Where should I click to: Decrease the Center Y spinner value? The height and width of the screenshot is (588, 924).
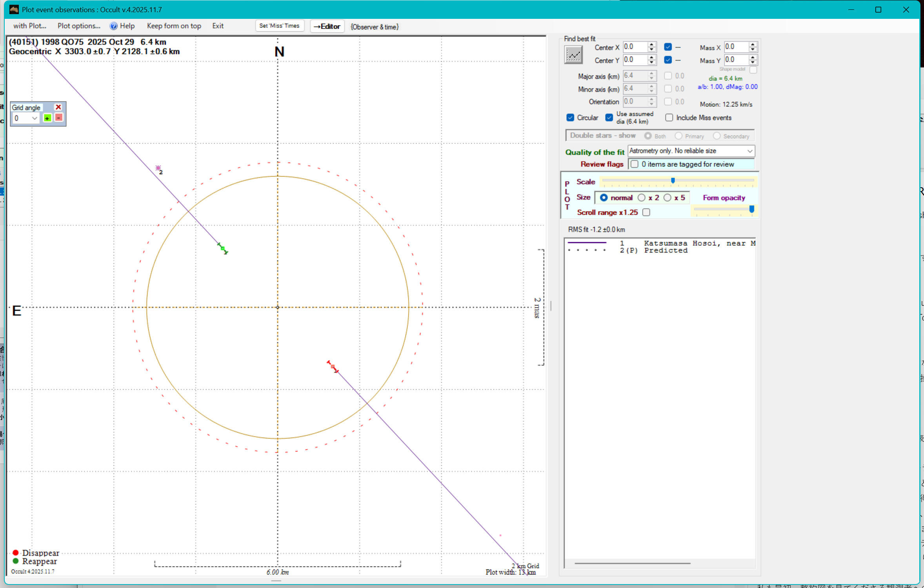[x=652, y=63]
